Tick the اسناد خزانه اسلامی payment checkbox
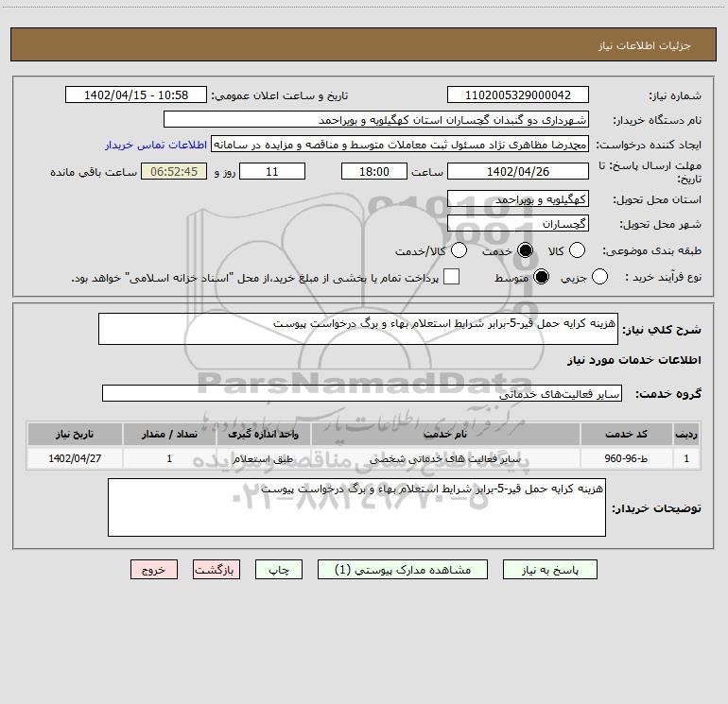Screen dimensions: 728x704 pos(451,277)
